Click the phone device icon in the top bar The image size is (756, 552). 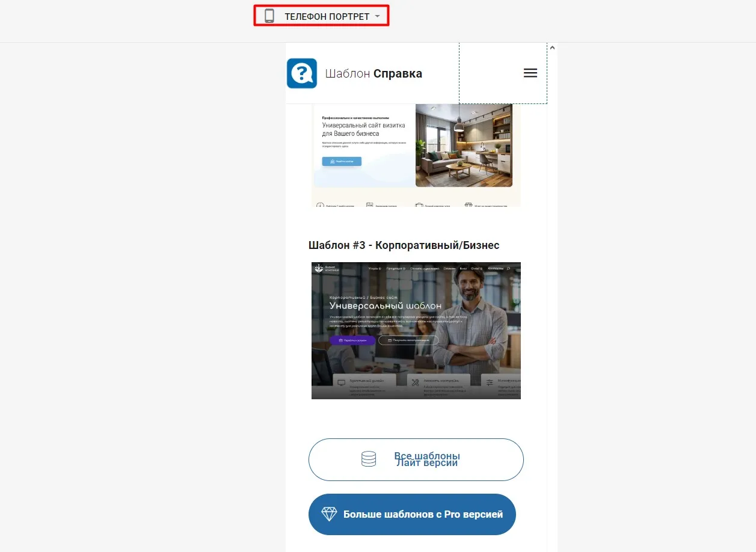coord(269,16)
